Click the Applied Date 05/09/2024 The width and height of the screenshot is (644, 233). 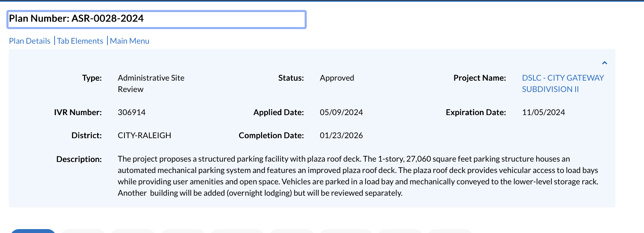(x=341, y=112)
